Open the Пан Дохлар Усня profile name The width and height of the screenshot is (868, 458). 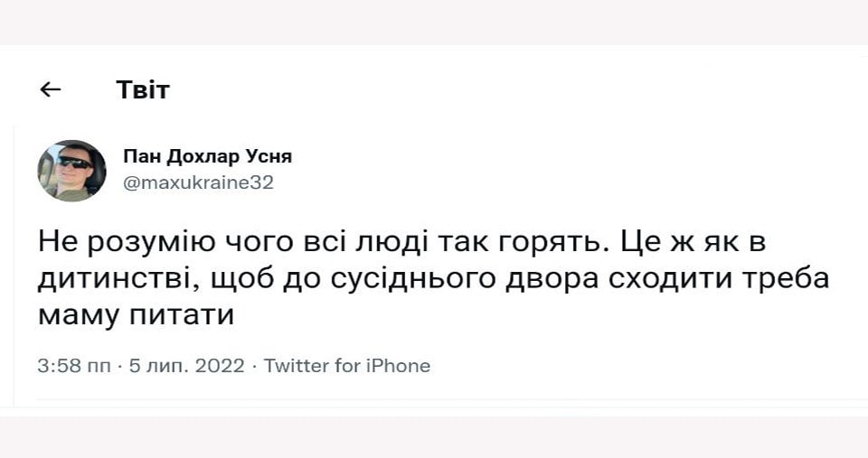[x=207, y=156]
